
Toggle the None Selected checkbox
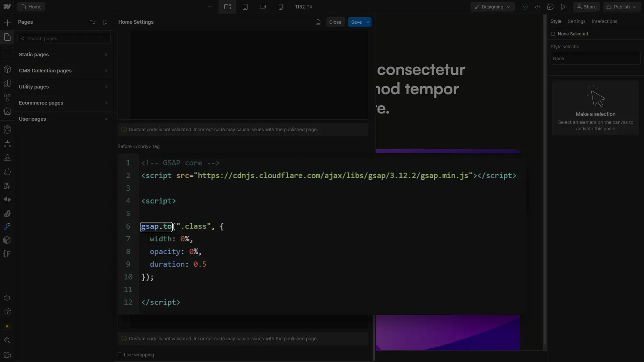553,34
